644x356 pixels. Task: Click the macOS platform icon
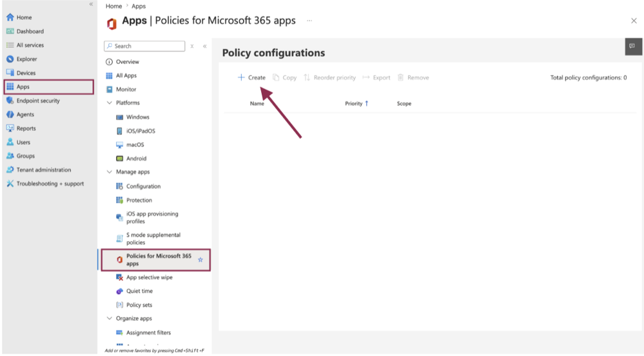point(119,144)
